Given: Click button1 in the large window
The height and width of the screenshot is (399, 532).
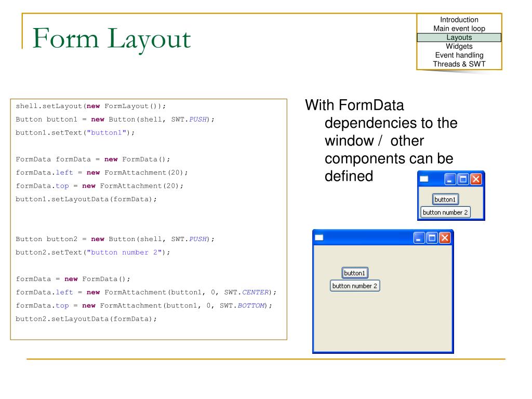Looking at the screenshot, I should tap(354, 273).
